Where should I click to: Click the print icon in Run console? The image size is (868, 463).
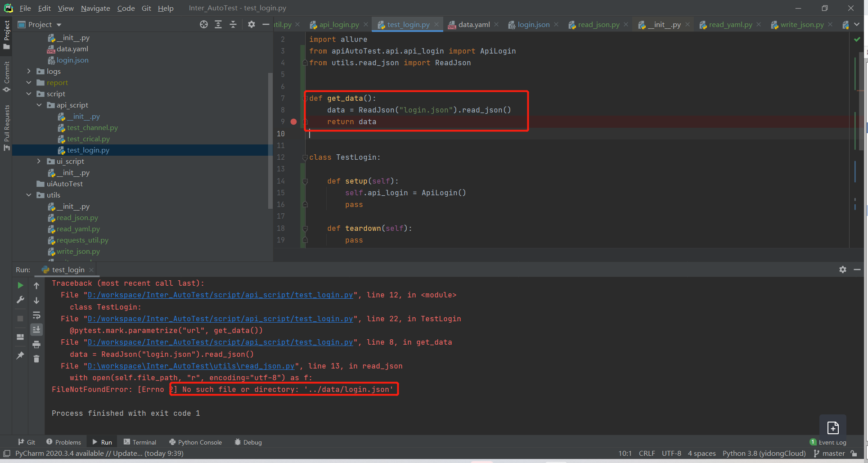36,344
